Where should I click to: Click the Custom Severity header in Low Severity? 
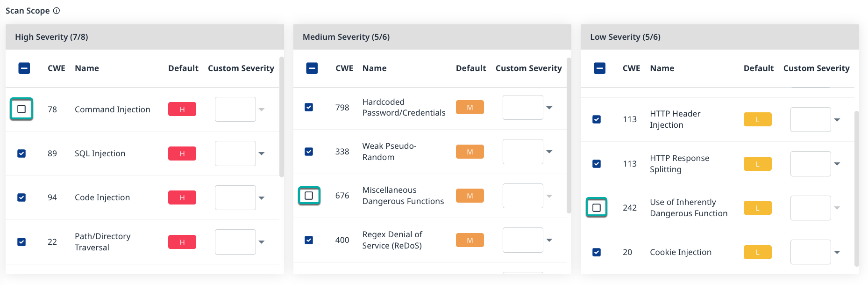click(816, 68)
